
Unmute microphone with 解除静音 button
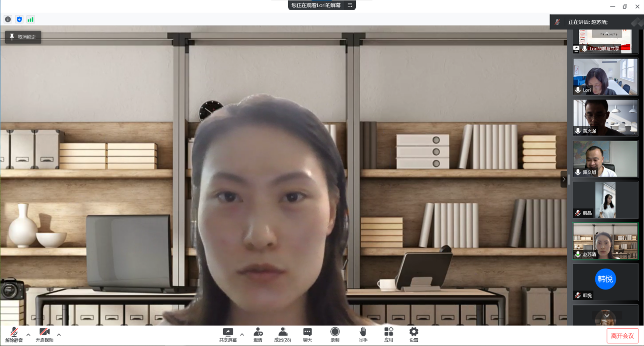[14, 334]
